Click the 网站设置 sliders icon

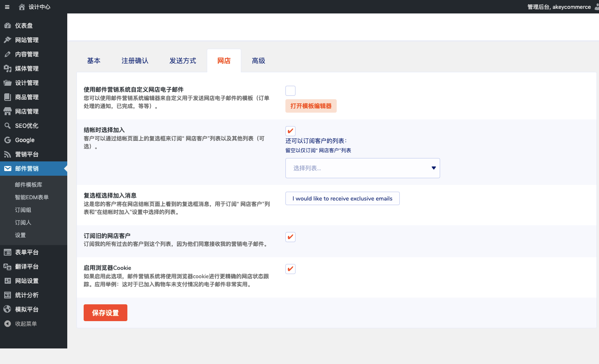7,281
